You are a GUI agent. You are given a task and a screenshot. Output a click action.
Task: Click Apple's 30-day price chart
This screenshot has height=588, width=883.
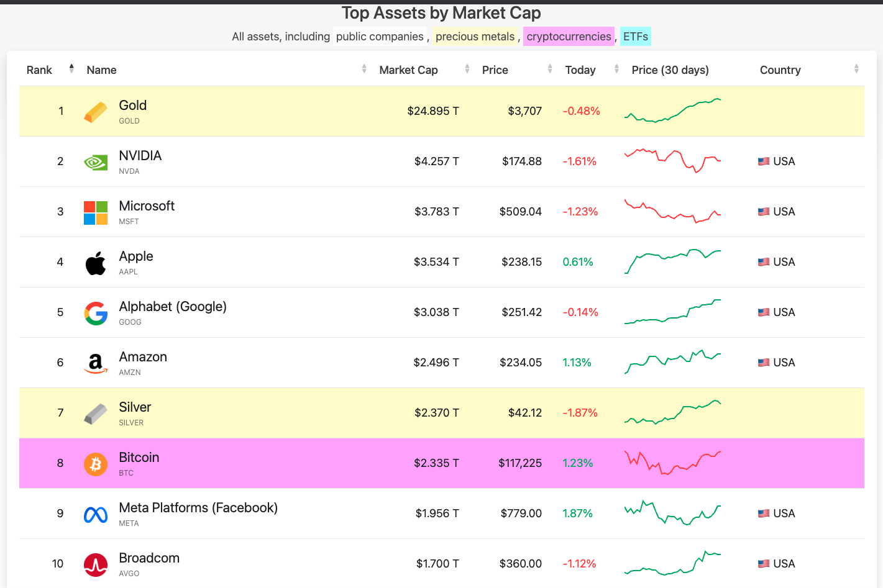coord(672,261)
